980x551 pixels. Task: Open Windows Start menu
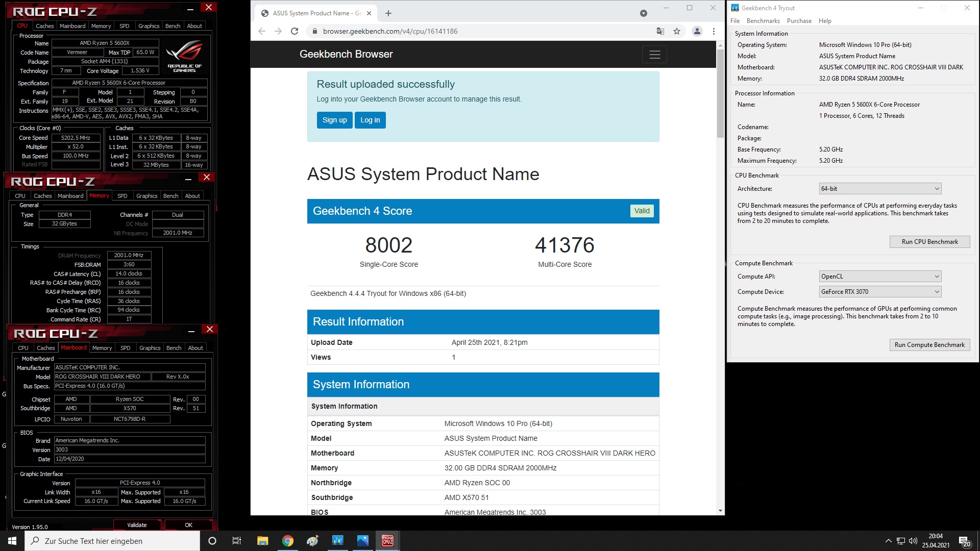tap(12, 541)
